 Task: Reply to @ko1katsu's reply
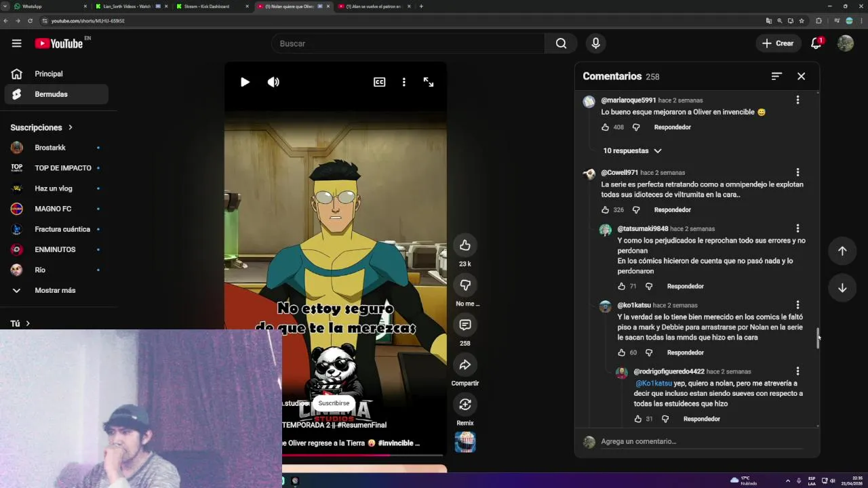click(x=685, y=352)
